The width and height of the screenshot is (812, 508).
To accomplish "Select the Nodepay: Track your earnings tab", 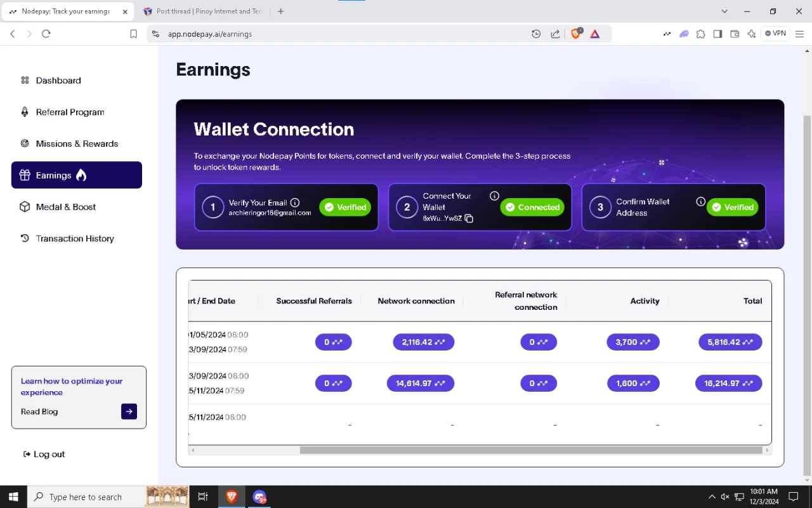I will (67, 11).
